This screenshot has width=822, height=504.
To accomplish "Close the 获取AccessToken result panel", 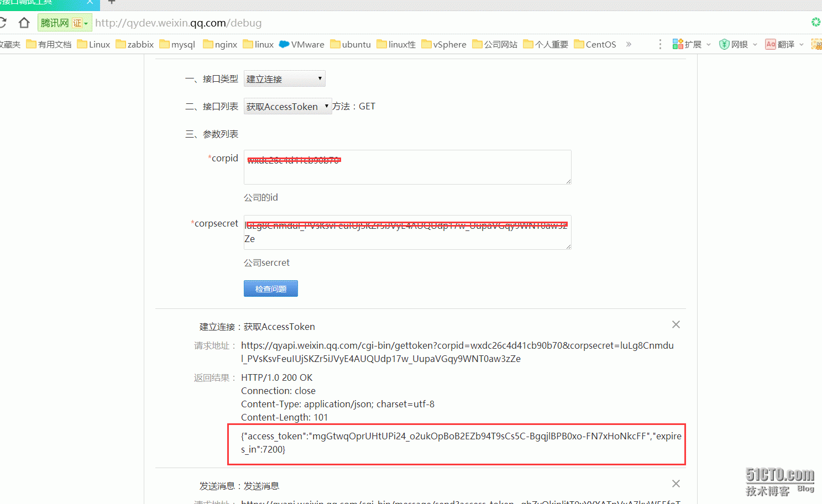I will pos(676,324).
